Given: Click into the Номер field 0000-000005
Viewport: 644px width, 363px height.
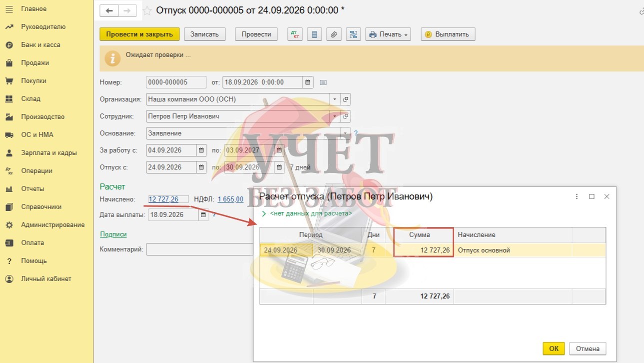Looking at the screenshot, I should pyautogui.click(x=176, y=82).
